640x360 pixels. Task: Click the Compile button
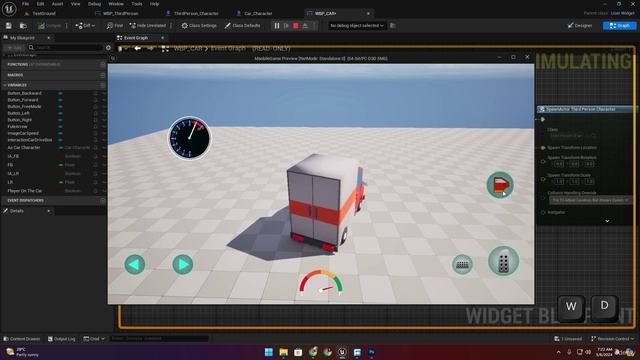click(49, 26)
